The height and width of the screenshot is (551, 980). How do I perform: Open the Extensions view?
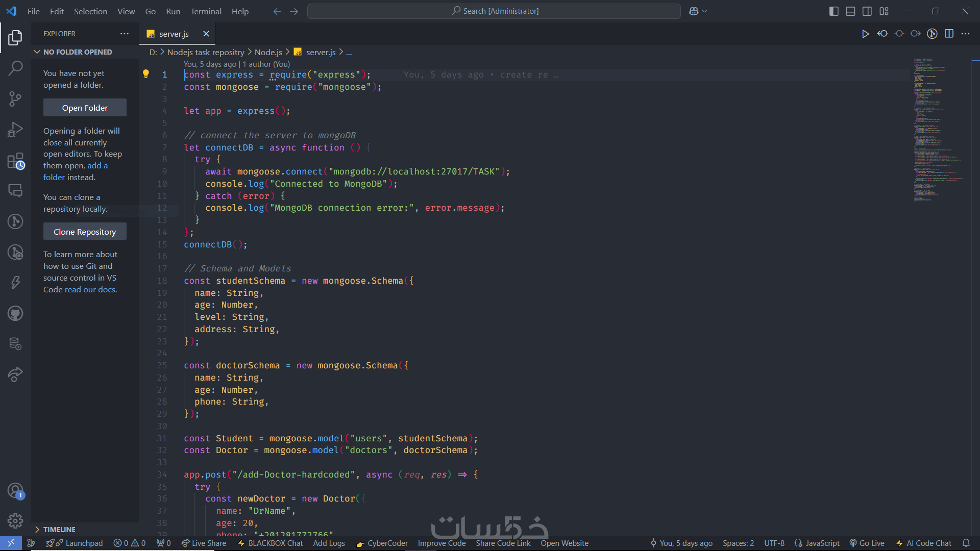15,161
